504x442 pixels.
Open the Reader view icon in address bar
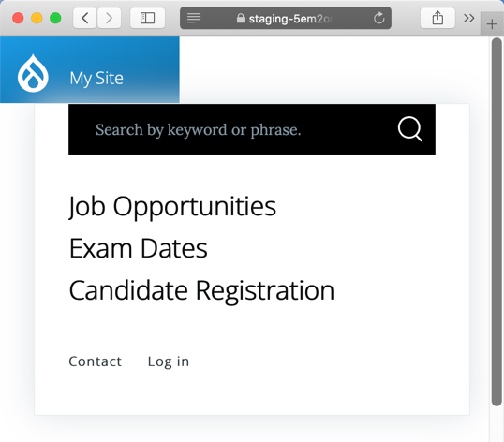[x=194, y=18]
